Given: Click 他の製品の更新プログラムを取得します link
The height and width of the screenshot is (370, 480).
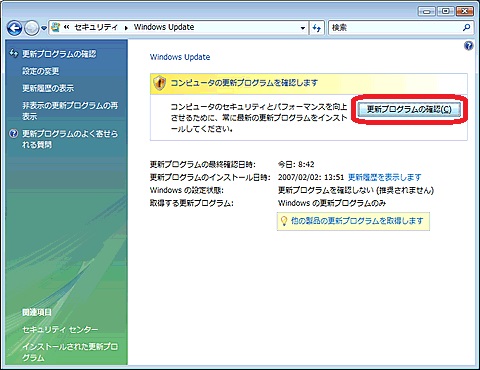Looking at the screenshot, I should tap(357, 221).
